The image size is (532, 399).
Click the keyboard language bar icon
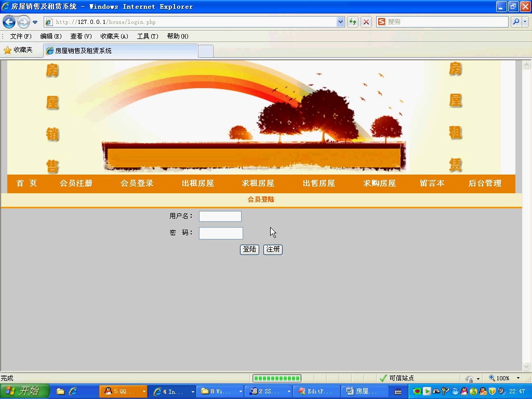coord(398,392)
